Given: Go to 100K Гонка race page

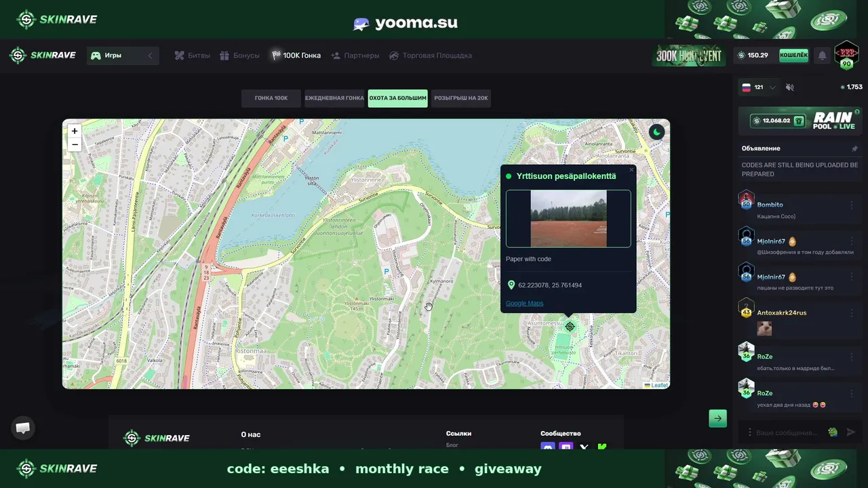Looking at the screenshot, I should tap(296, 56).
